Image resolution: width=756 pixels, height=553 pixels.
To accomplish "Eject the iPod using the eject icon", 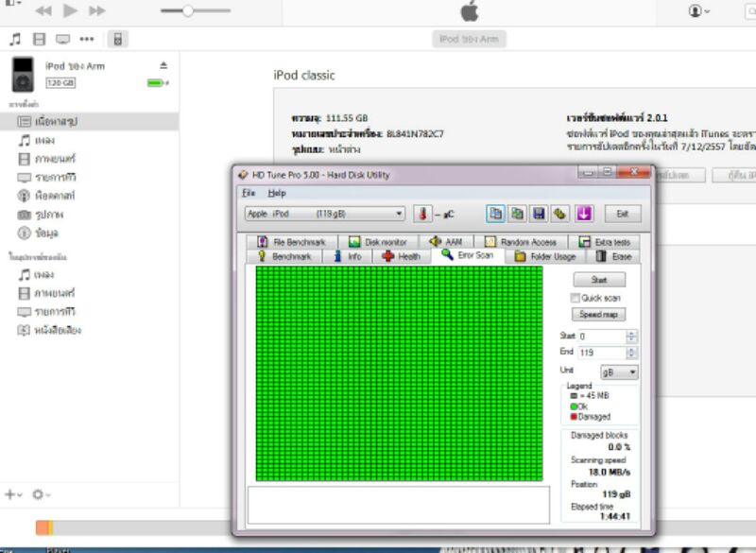I will coord(163,65).
